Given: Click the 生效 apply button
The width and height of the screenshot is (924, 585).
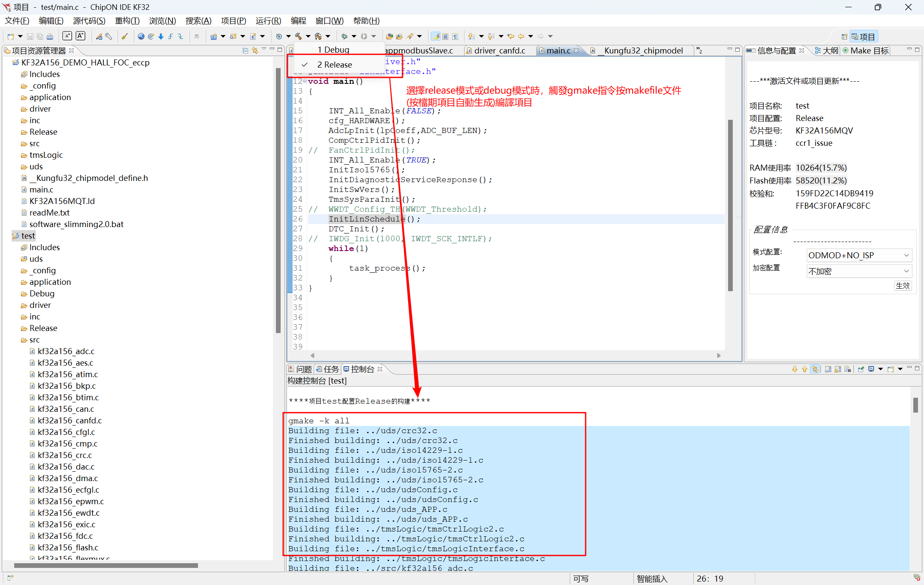Looking at the screenshot, I should click(x=903, y=286).
